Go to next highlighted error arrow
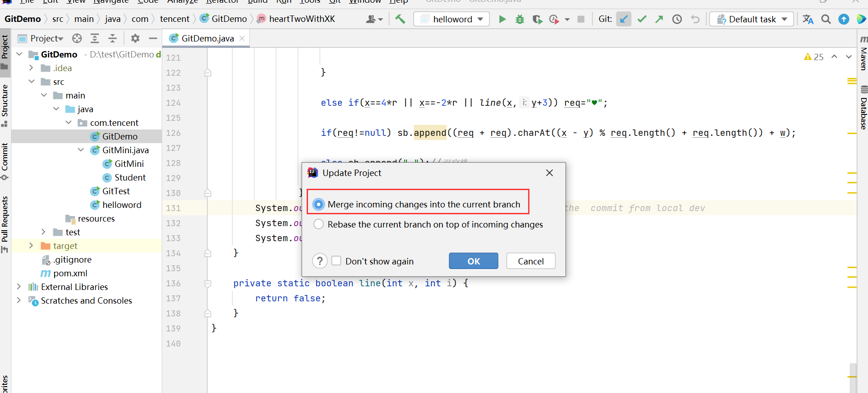The height and width of the screenshot is (393, 868). (849, 57)
